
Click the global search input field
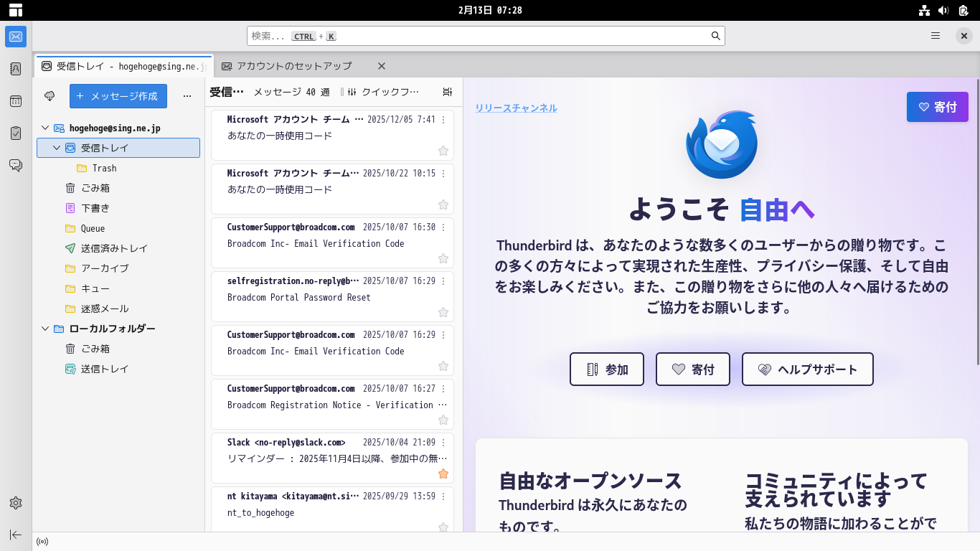point(486,36)
